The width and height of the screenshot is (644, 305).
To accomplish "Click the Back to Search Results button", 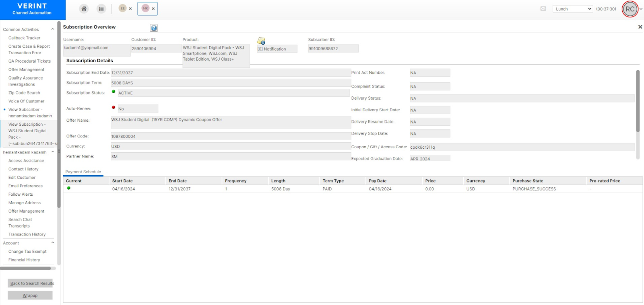I will point(30,283).
